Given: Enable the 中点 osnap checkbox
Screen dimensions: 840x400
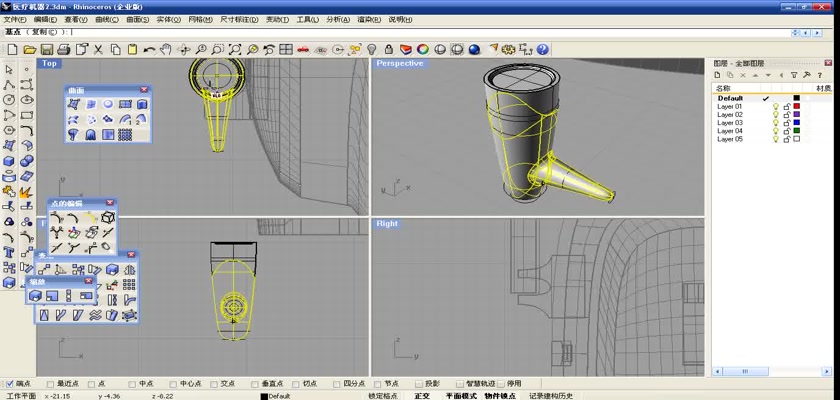Looking at the screenshot, I should tap(132, 384).
